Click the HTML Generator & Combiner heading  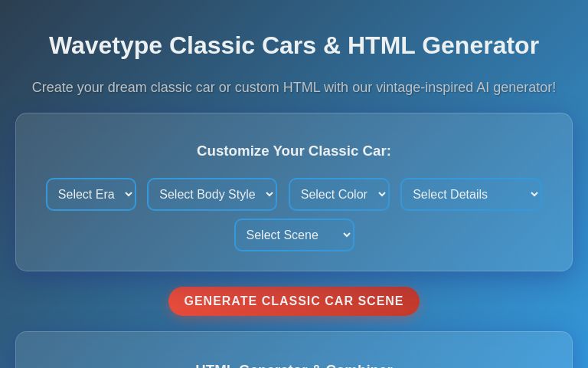[294, 366]
